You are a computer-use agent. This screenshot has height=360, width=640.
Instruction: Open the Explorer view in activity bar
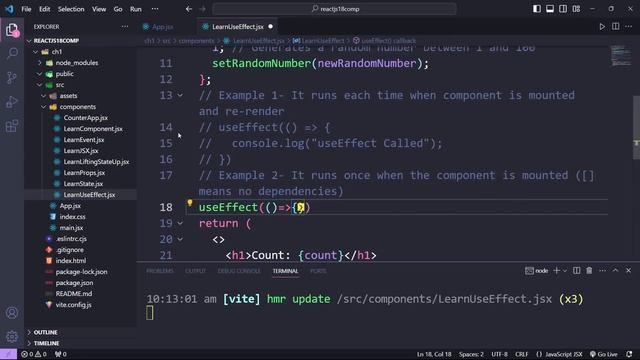point(12,29)
